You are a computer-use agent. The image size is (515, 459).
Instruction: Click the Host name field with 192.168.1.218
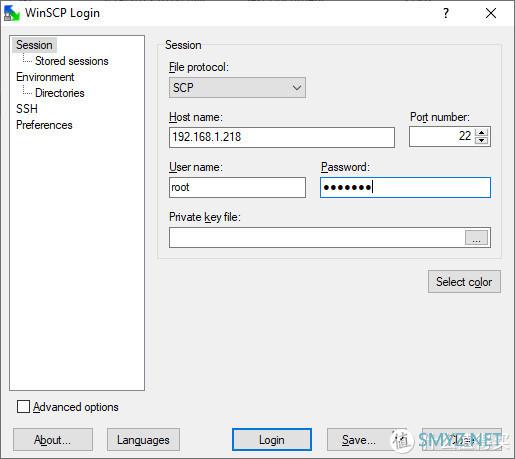[282, 137]
